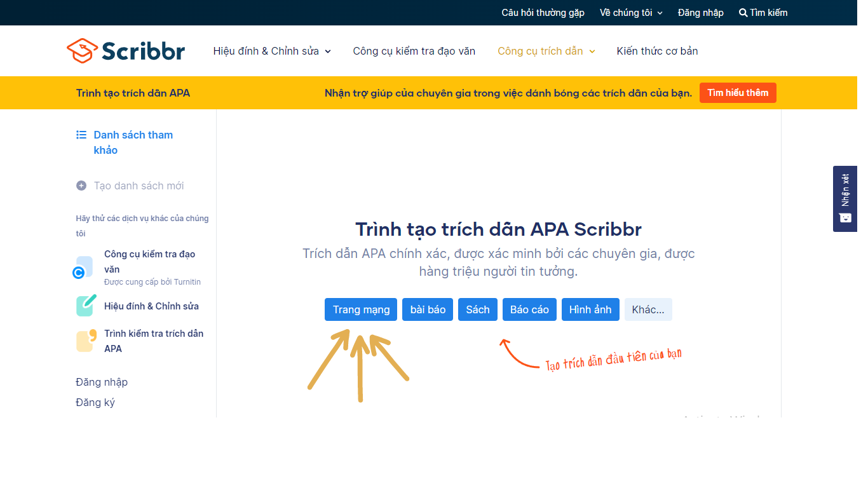Open Công cụ kiểm tra đạo văn in navbar
The image size is (868, 488).
coord(414,51)
